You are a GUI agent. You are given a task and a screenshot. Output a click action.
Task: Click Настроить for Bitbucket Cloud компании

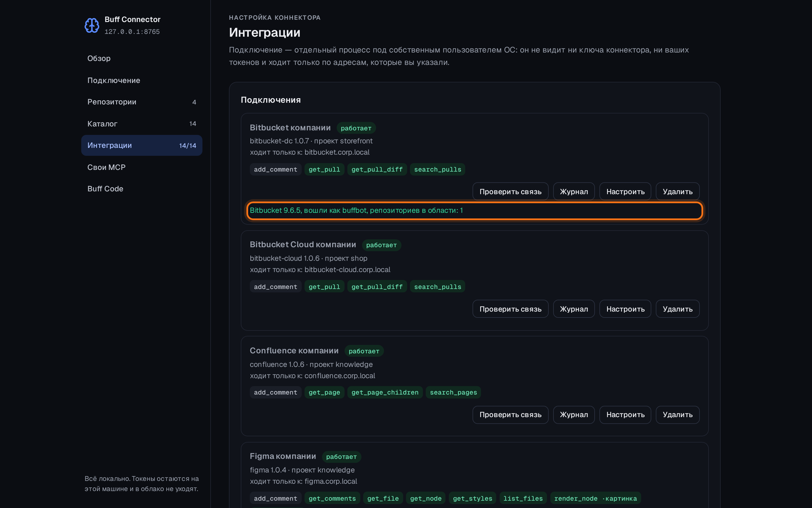625,309
